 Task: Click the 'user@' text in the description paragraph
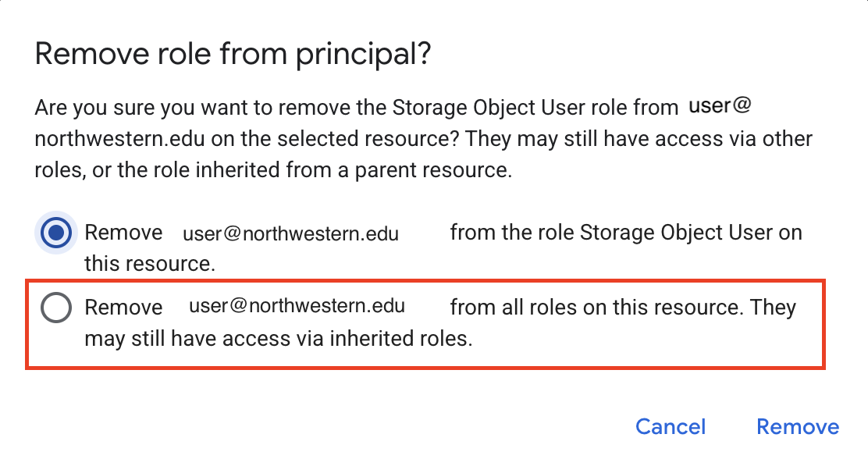coord(719,106)
